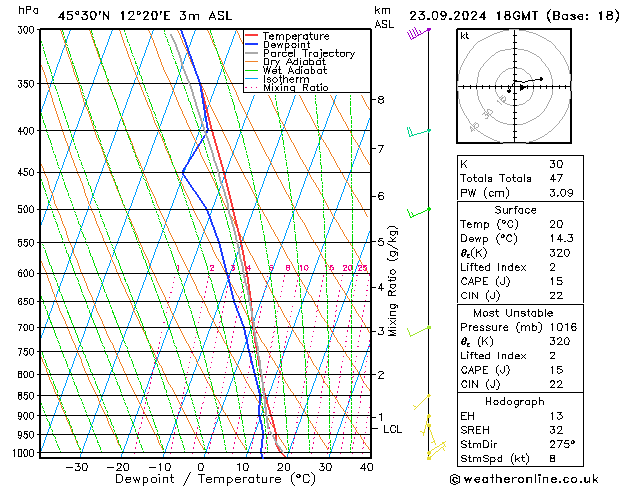
Task: Click the hodograph arrowhead marker
Action: [x=522, y=87]
